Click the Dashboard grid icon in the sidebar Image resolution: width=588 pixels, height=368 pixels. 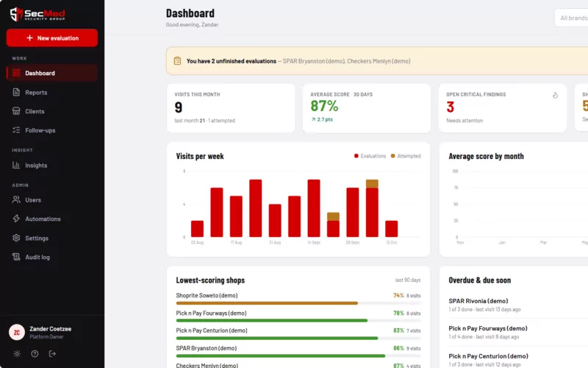pos(16,73)
